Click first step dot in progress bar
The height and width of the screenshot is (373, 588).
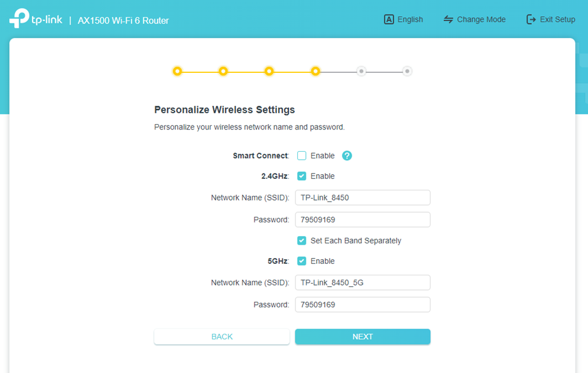177,71
